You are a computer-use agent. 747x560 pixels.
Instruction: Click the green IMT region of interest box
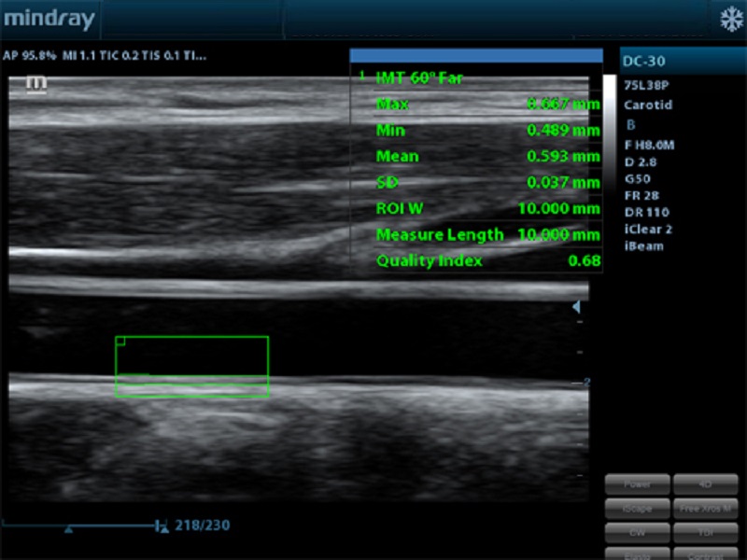191,367
